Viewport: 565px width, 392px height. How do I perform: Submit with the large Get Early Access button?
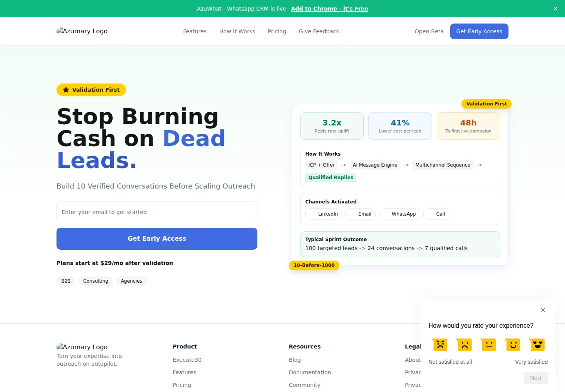coord(157,239)
